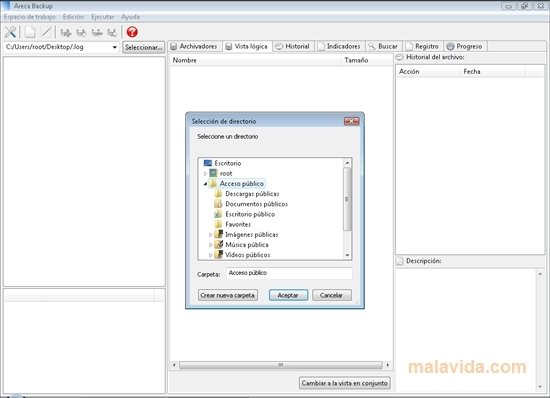
Task: Click the horizontal scrollbar thumb in the file list
Action: (281, 365)
